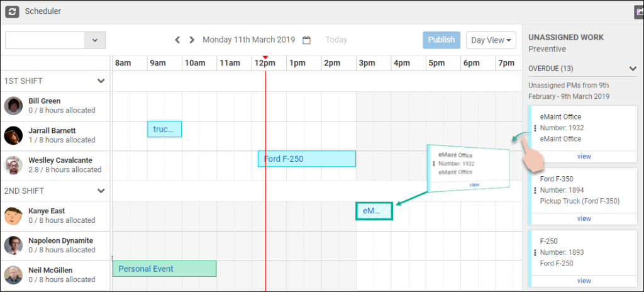Collapse the 1ST SHIFT group
The height and width of the screenshot is (292, 644).
101,81
